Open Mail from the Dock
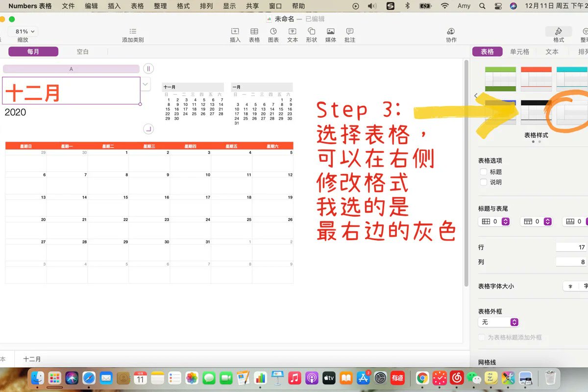This screenshot has height=392, width=588. click(x=106, y=378)
